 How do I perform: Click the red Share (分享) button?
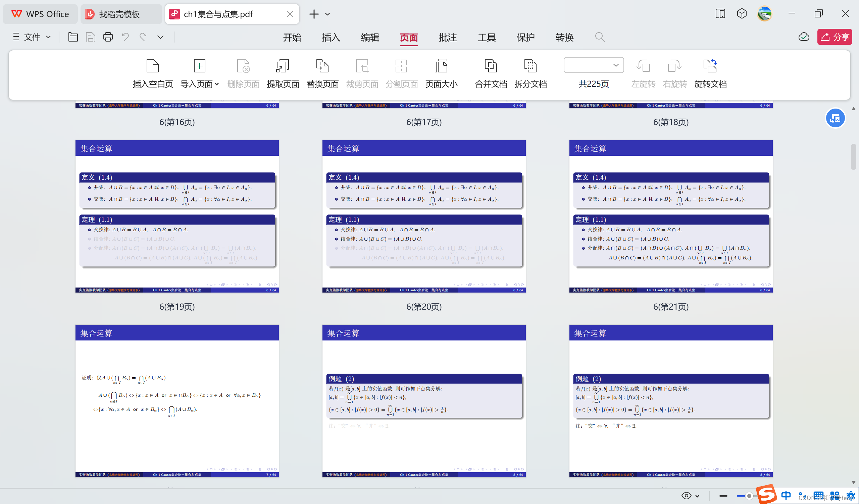834,37
